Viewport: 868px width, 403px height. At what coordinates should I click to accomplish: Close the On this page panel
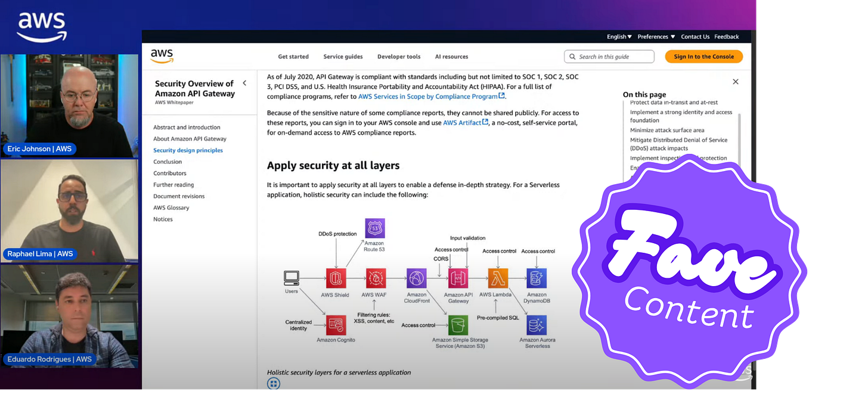[735, 82]
